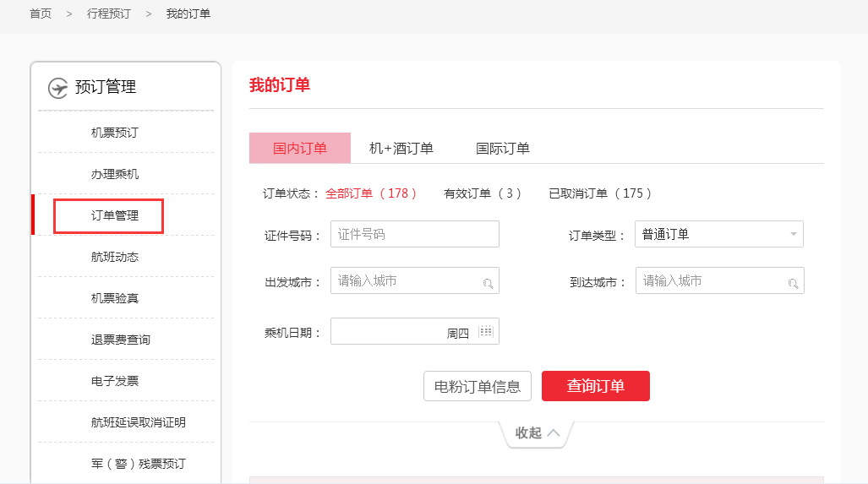Click the 电粉订单信息 button
This screenshot has width=868, height=484.
pyautogui.click(x=477, y=386)
